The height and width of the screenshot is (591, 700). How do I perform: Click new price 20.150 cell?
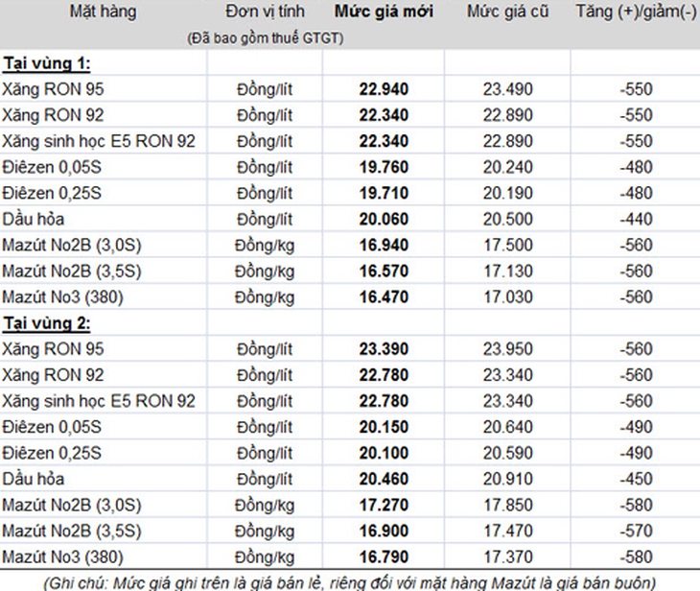(x=384, y=427)
